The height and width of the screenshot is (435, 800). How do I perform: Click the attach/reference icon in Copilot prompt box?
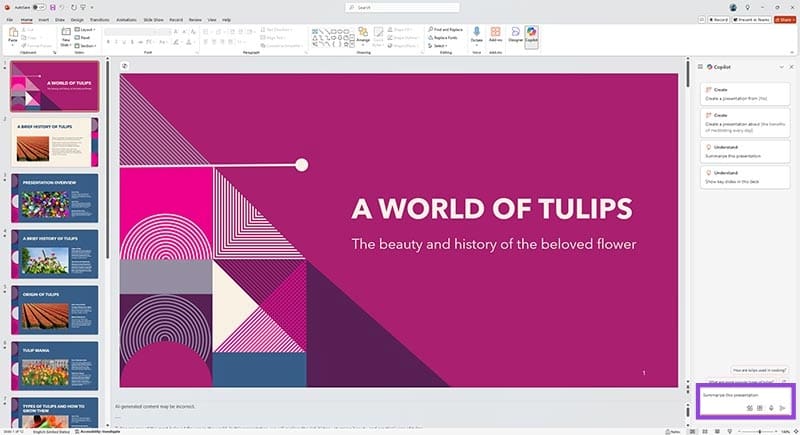click(x=760, y=408)
